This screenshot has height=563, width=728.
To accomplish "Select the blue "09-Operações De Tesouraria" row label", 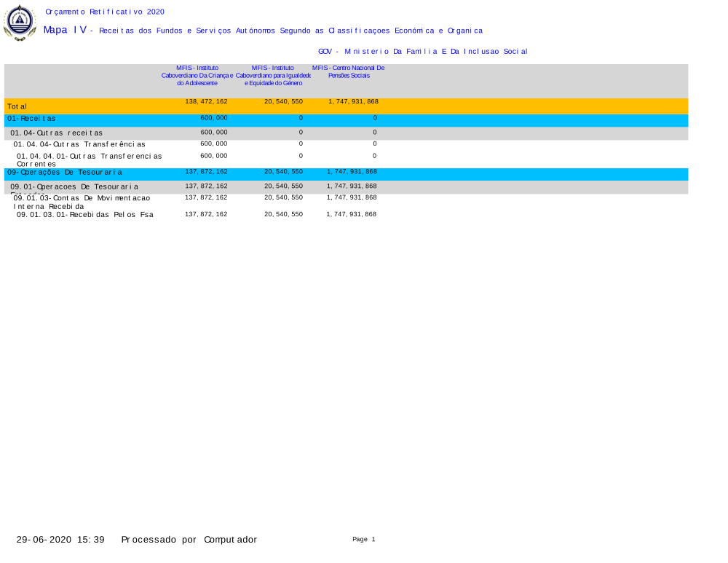I will (x=65, y=173).
